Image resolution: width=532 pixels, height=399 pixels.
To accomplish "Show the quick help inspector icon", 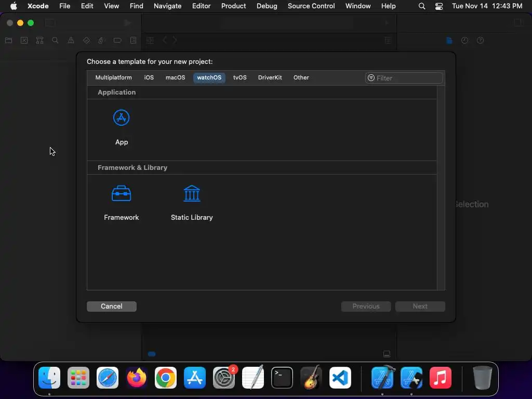I will click(x=480, y=41).
